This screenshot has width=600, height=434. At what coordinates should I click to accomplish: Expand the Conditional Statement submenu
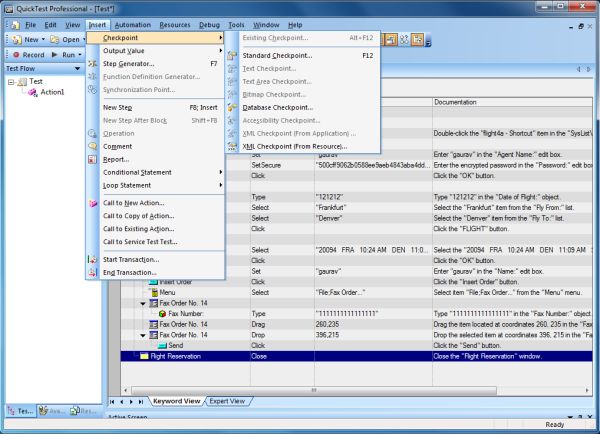(x=221, y=173)
